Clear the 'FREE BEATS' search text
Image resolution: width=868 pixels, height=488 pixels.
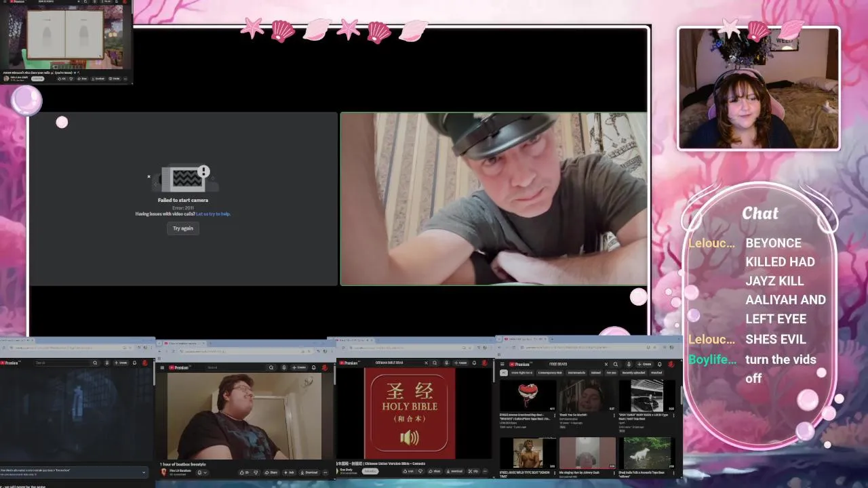[606, 364]
